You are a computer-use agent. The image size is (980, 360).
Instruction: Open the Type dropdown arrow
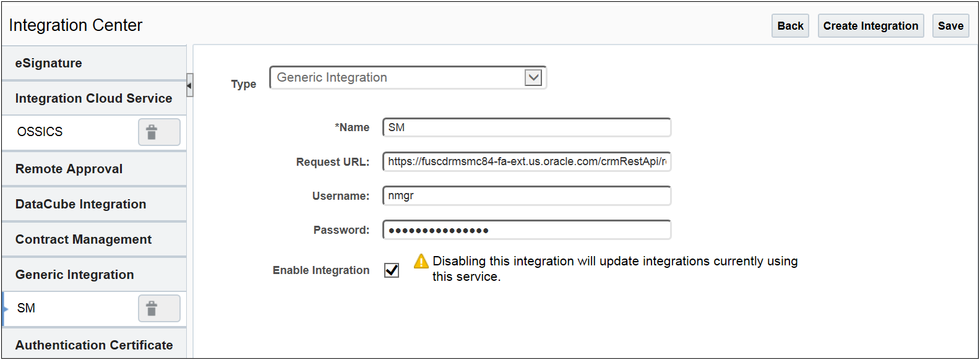pos(533,78)
